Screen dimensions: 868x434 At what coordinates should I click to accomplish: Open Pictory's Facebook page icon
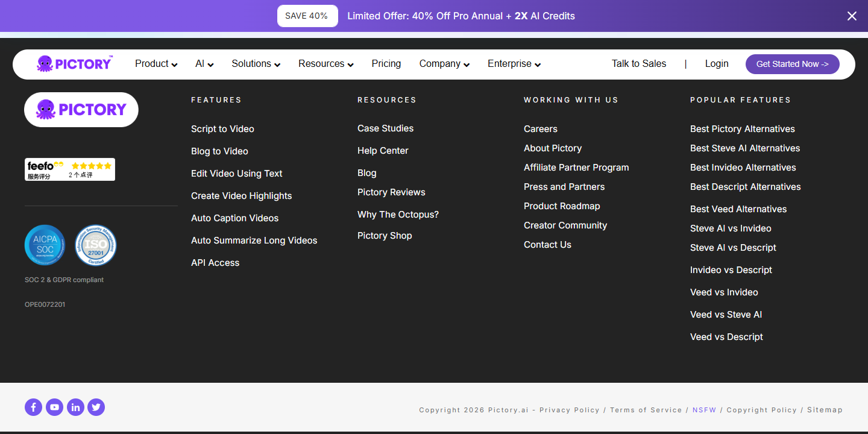pos(33,407)
